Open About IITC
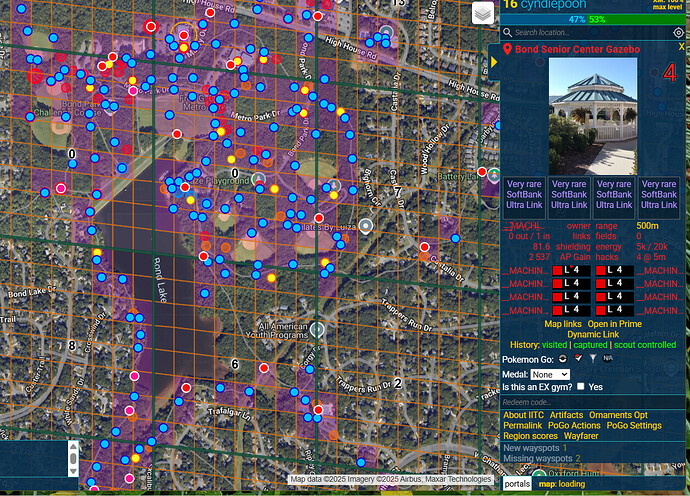 (523, 415)
